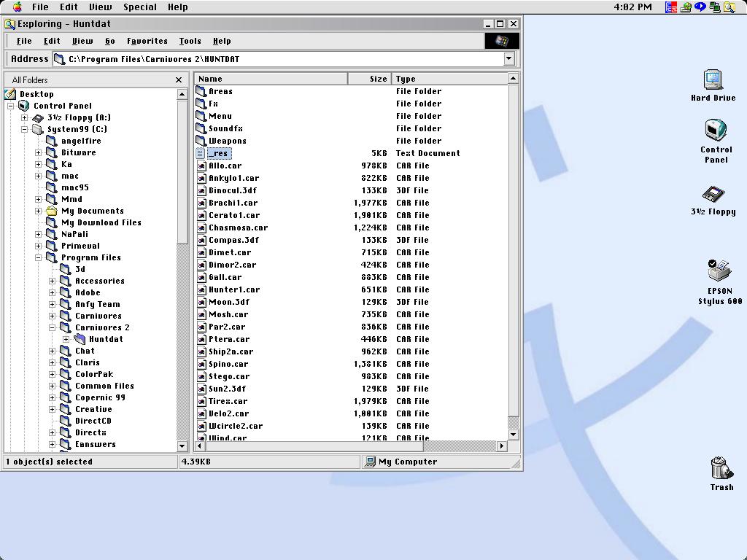747x560 pixels.
Task: Click the 3½ Floppy desktop icon
Action: pyautogui.click(x=713, y=194)
